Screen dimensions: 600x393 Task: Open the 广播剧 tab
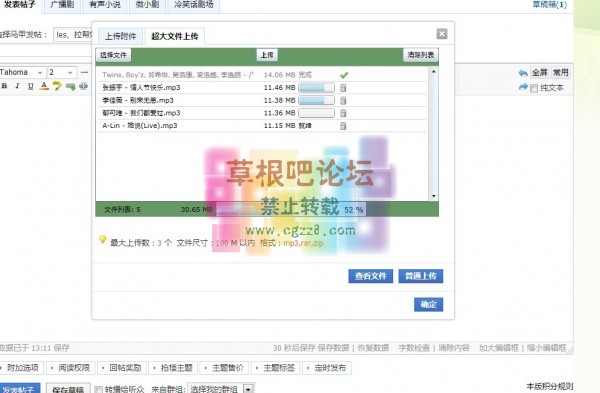coord(62,5)
